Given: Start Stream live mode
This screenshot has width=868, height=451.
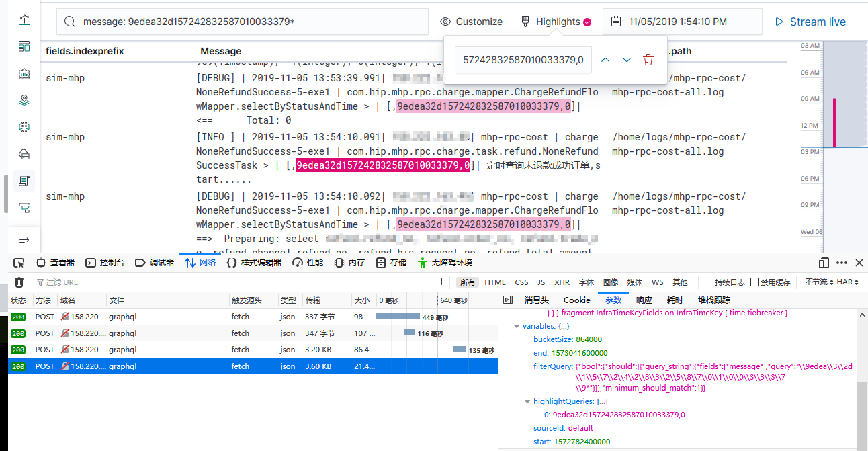Looking at the screenshot, I should (810, 22).
